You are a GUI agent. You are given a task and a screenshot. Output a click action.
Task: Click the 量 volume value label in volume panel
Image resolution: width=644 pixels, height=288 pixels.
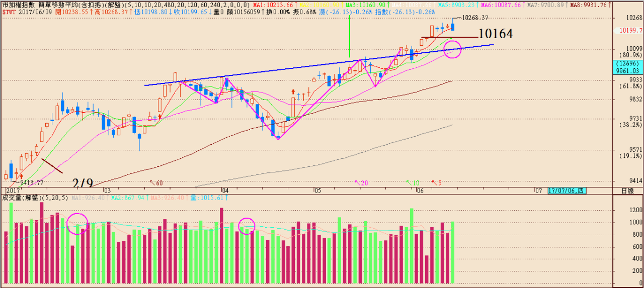(209, 198)
